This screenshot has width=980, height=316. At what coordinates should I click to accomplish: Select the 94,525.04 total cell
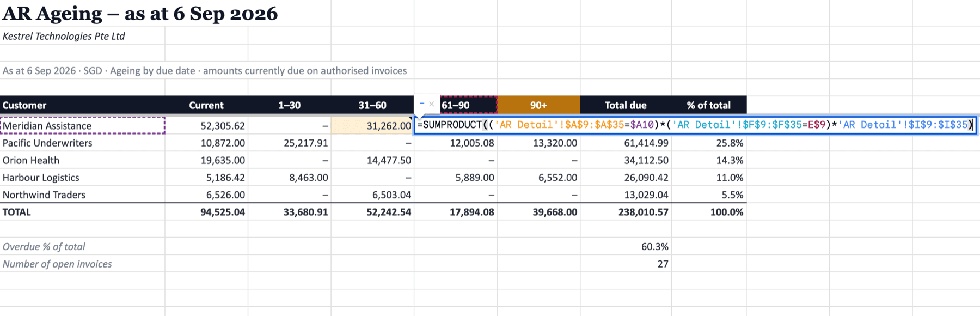206,212
